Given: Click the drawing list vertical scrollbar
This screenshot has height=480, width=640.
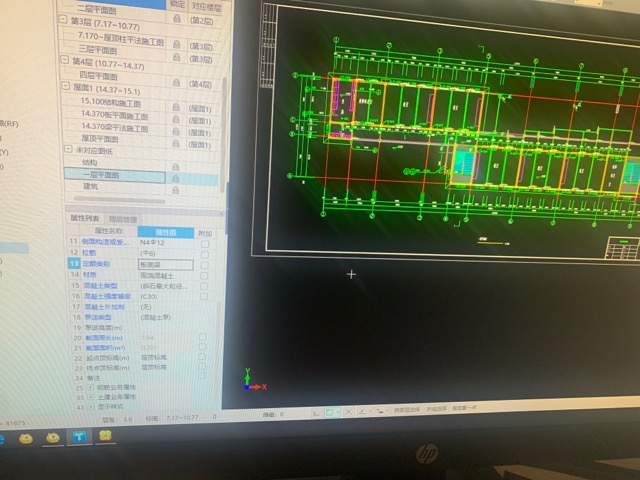Looking at the screenshot, I should pyautogui.click(x=224, y=135).
